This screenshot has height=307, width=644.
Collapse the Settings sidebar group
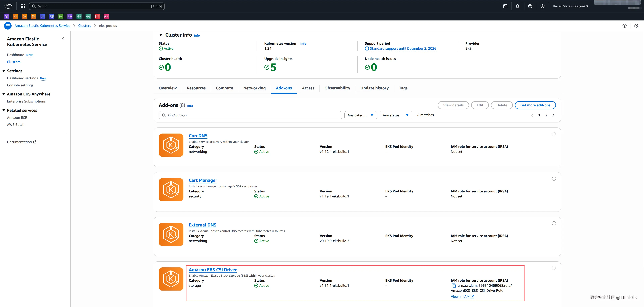click(x=4, y=71)
